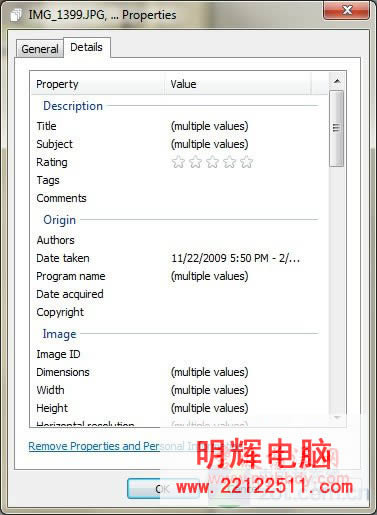Click the vertical scrollbar thumb
Viewport: 377px width, 515px height.
point(337,128)
